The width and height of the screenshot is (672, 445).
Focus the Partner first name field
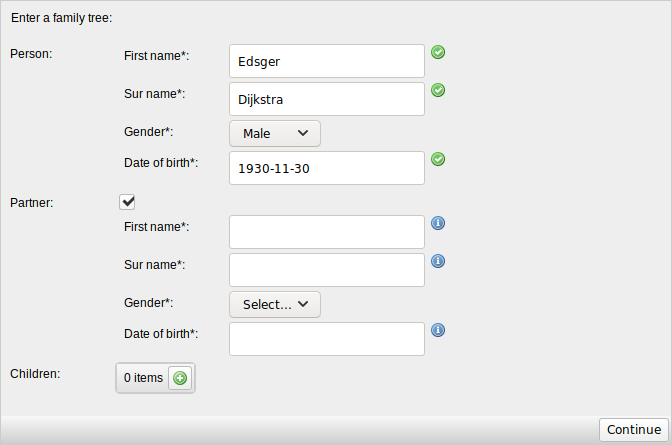coord(327,232)
